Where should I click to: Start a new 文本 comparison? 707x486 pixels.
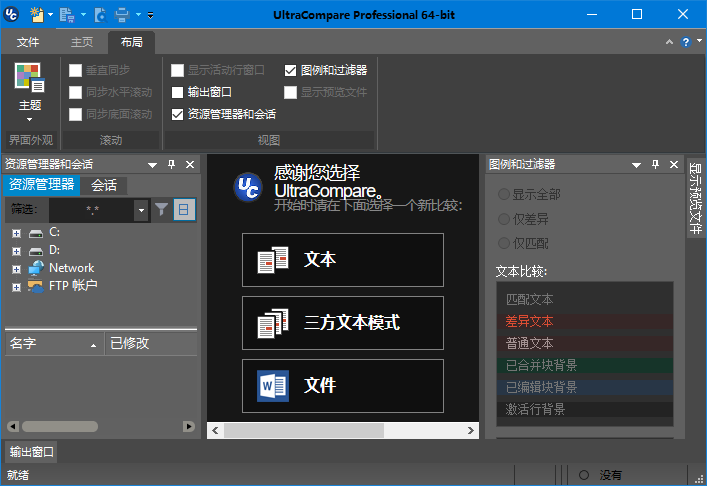[x=343, y=260]
